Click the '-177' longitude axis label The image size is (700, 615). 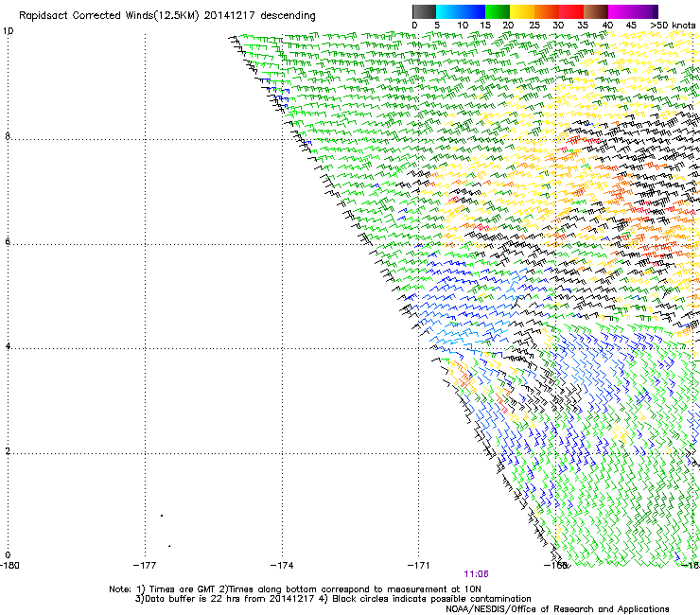pos(145,566)
